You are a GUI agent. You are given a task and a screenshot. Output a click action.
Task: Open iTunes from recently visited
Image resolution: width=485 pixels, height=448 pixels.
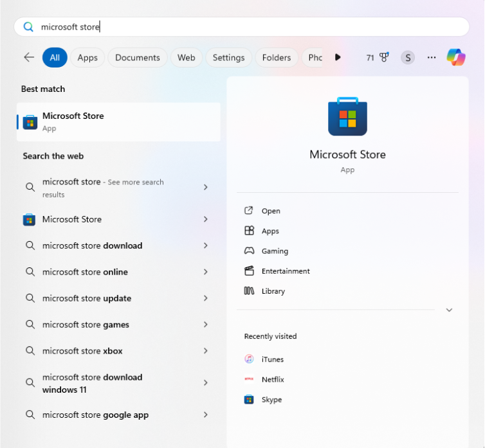pyautogui.click(x=272, y=359)
